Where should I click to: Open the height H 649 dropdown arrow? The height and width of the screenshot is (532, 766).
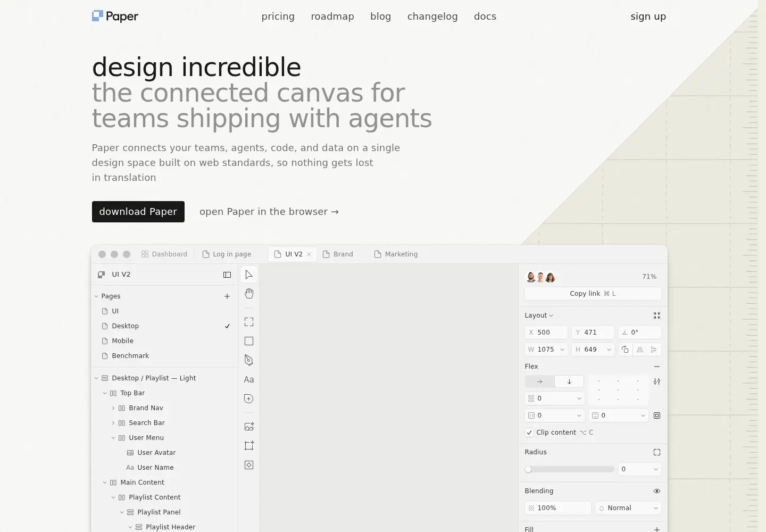[609, 350]
